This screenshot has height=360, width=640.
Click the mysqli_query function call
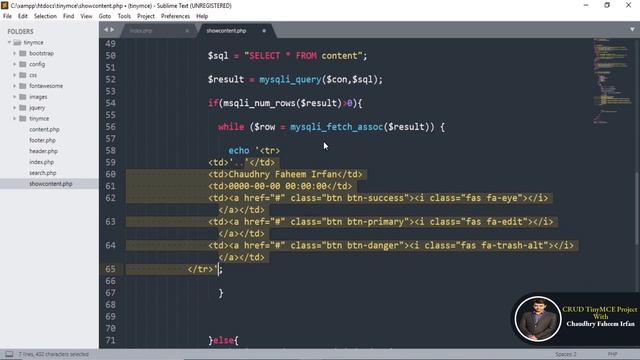(x=290, y=79)
